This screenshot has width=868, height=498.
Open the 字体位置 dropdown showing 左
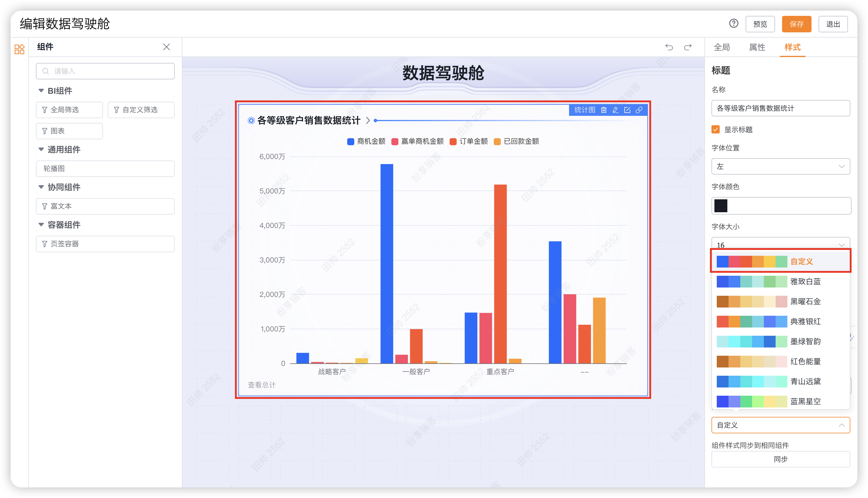tap(780, 167)
